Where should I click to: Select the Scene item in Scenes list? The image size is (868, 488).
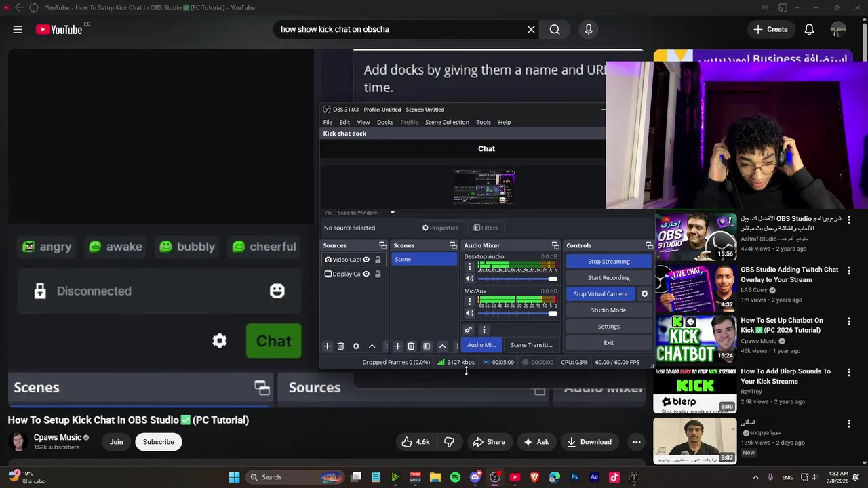click(x=424, y=259)
